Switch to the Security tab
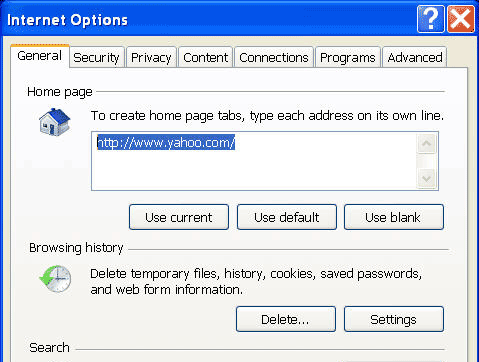479x362 pixels. point(96,57)
